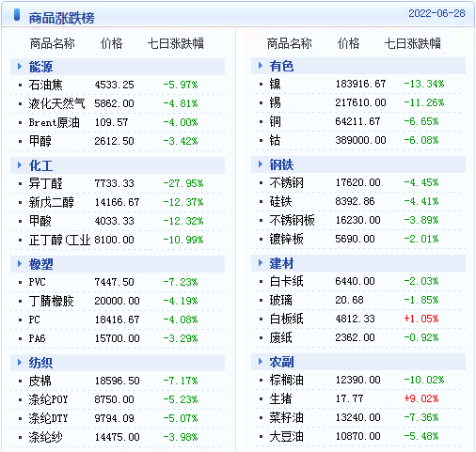This screenshot has height=452, width=476.
Task: Click 异丁醛 change value -27.95%
Action: tap(183, 183)
